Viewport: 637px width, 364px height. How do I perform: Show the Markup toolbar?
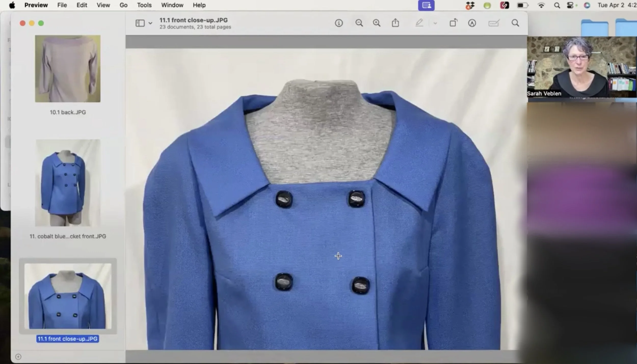[472, 23]
